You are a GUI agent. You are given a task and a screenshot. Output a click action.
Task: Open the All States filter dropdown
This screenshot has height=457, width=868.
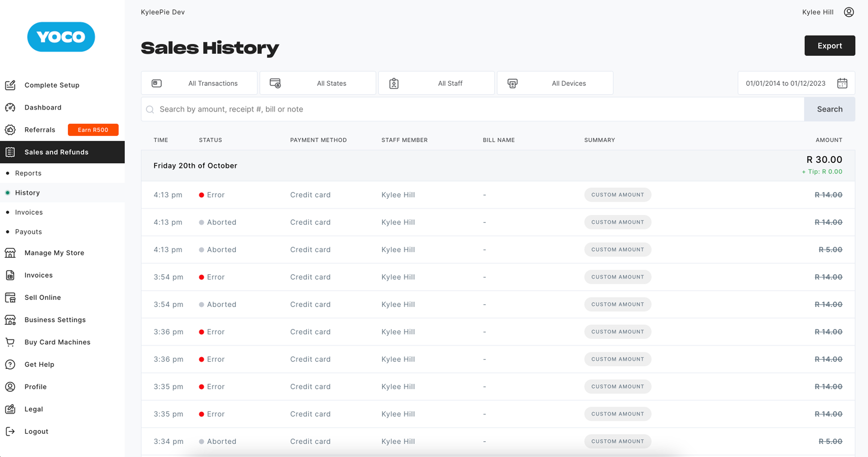pyautogui.click(x=318, y=83)
